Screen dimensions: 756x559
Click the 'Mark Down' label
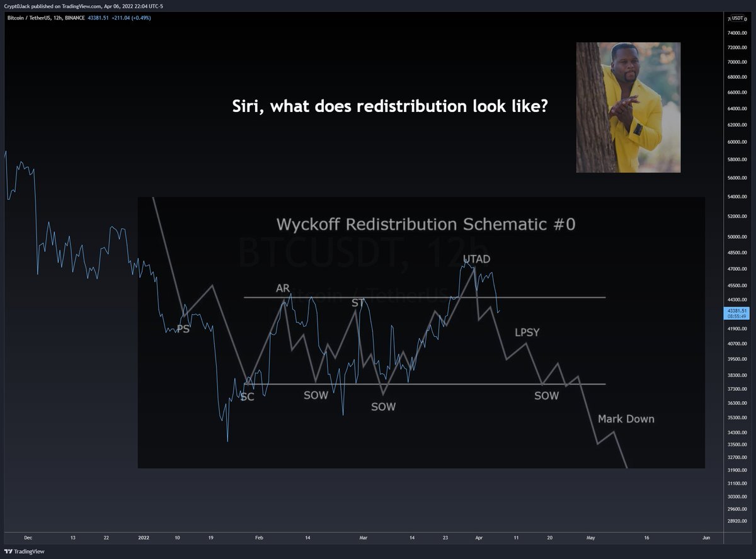click(626, 419)
